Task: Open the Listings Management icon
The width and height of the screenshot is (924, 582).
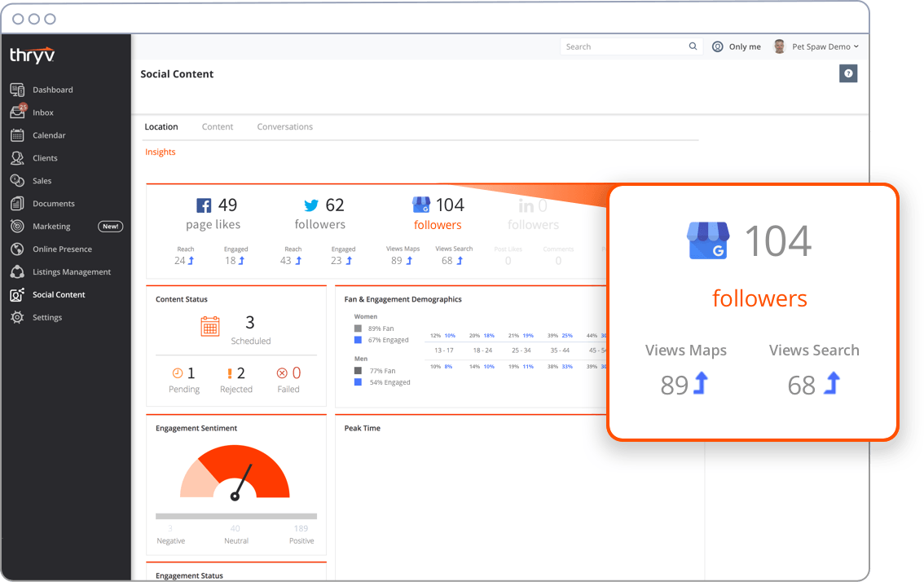Action: pyautogui.click(x=17, y=271)
